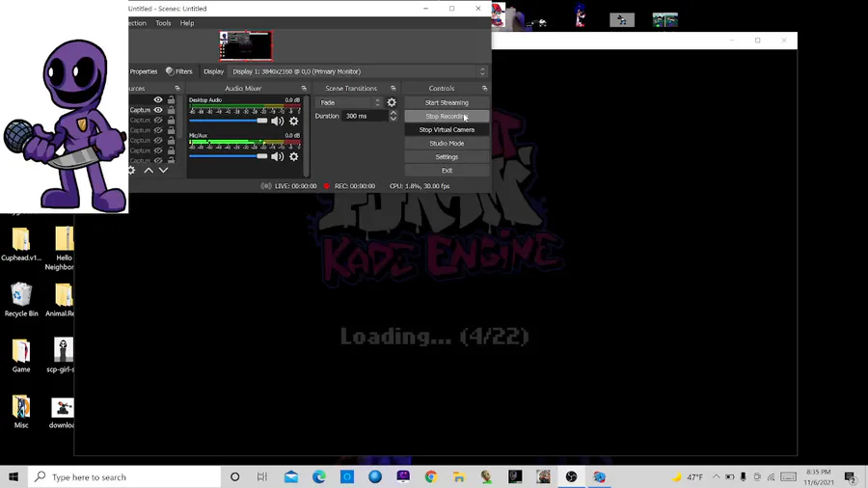Select the Game folder on desktop
868x488 pixels.
21,355
